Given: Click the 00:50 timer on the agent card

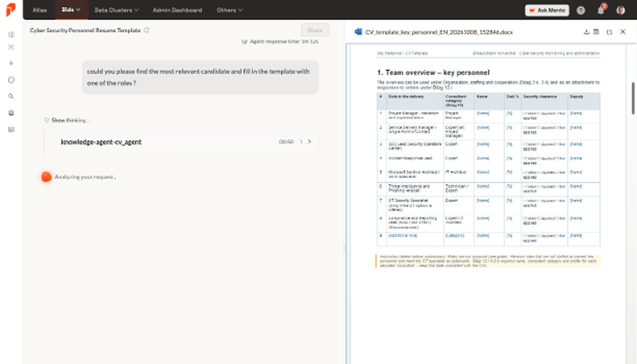Looking at the screenshot, I should click(x=286, y=141).
